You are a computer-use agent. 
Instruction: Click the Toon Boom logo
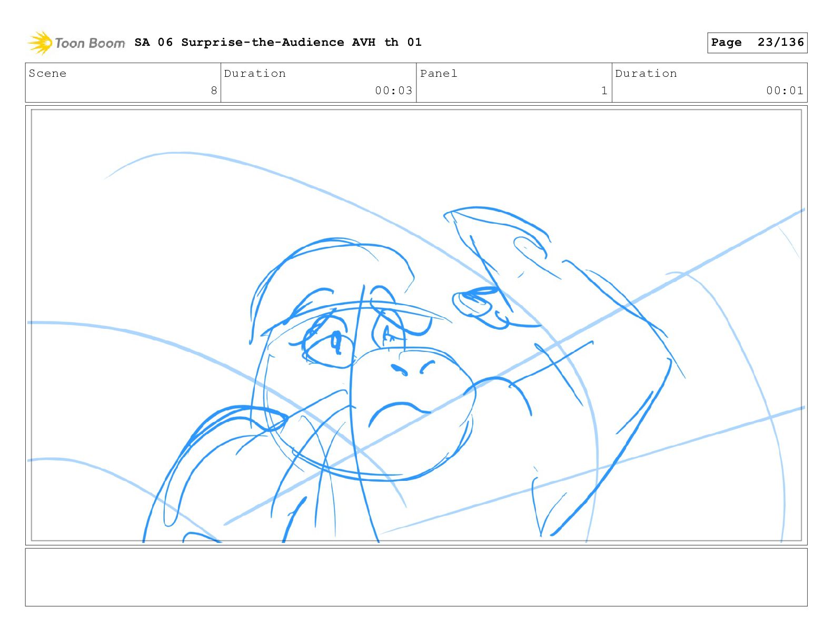coord(76,43)
